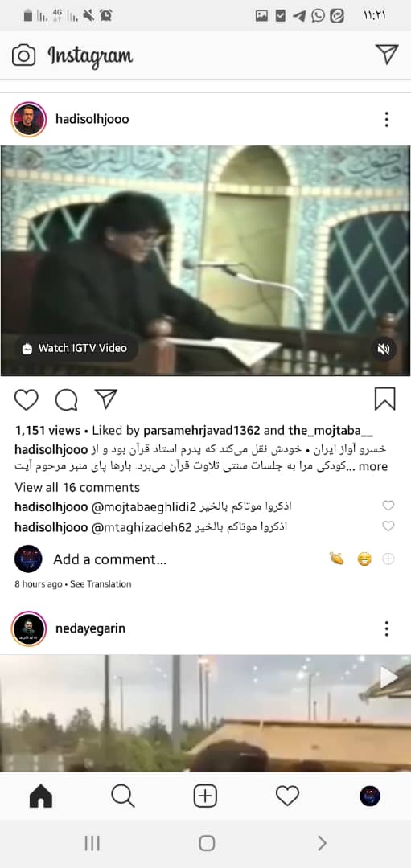Screen dimensions: 411x868
Task: Share the post via paper plane icon
Action: pyautogui.click(x=106, y=399)
